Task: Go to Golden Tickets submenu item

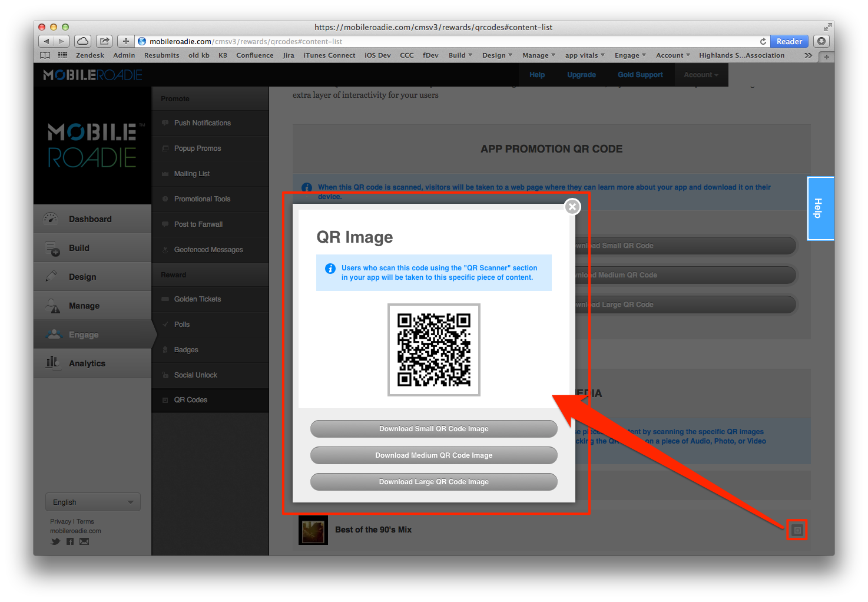Action: click(197, 299)
